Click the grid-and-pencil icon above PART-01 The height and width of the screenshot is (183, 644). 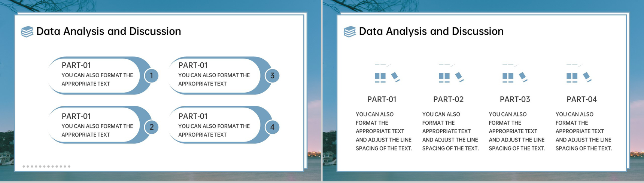pos(387,73)
